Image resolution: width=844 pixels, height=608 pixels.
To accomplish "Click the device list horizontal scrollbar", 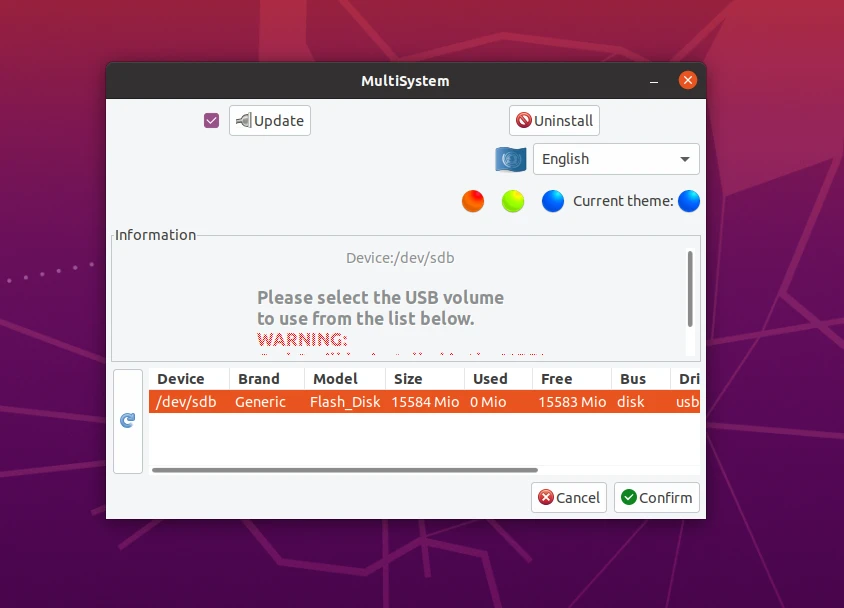I will (344, 470).
